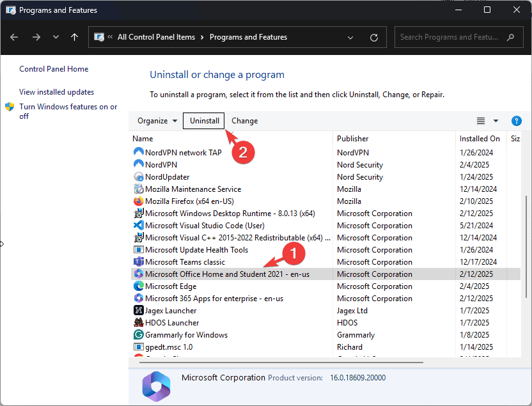This screenshot has height=406, width=532.
Task: Click the Change toolbar button
Action: coord(245,121)
